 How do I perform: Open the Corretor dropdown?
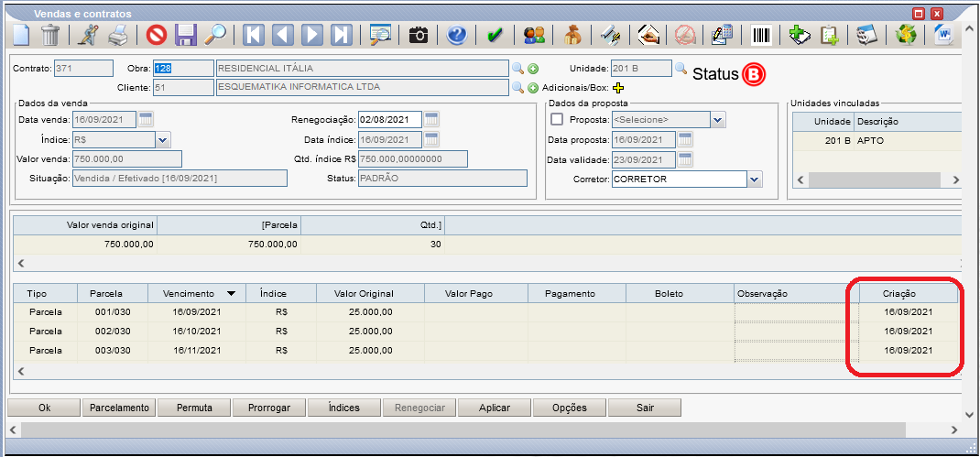(755, 180)
